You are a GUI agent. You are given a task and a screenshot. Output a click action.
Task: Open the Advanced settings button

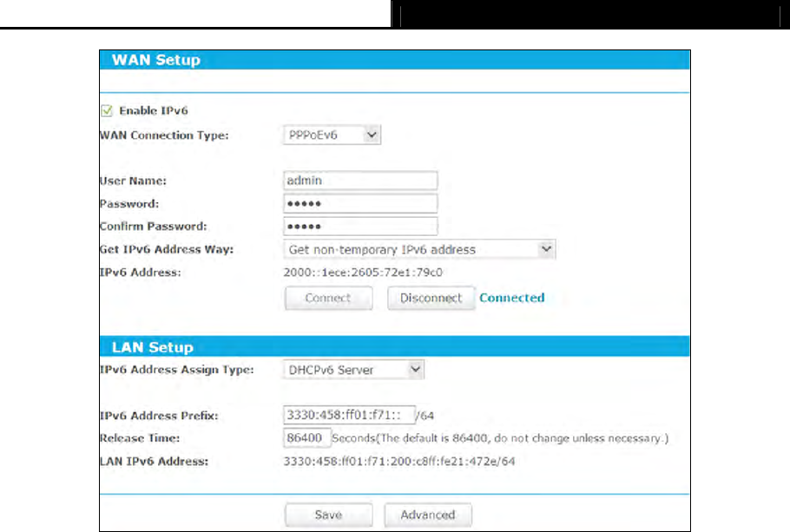pyautogui.click(x=428, y=515)
